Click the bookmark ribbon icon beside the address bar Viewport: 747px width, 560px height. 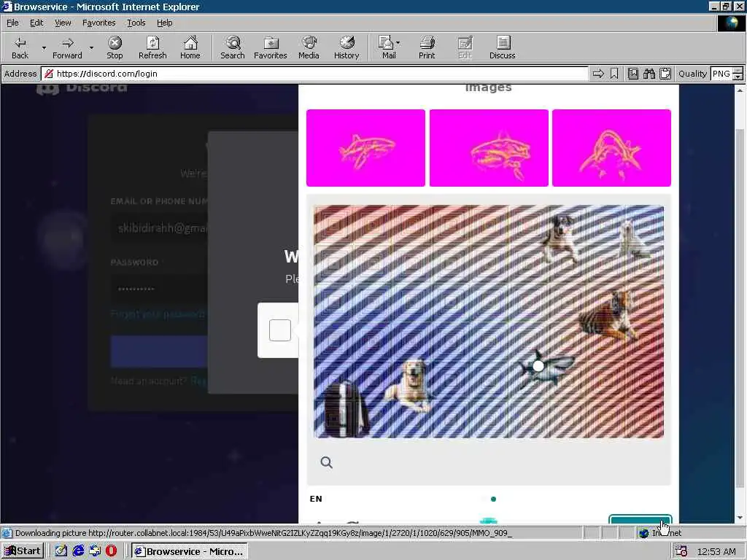pyautogui.click(x=614, y=74)
